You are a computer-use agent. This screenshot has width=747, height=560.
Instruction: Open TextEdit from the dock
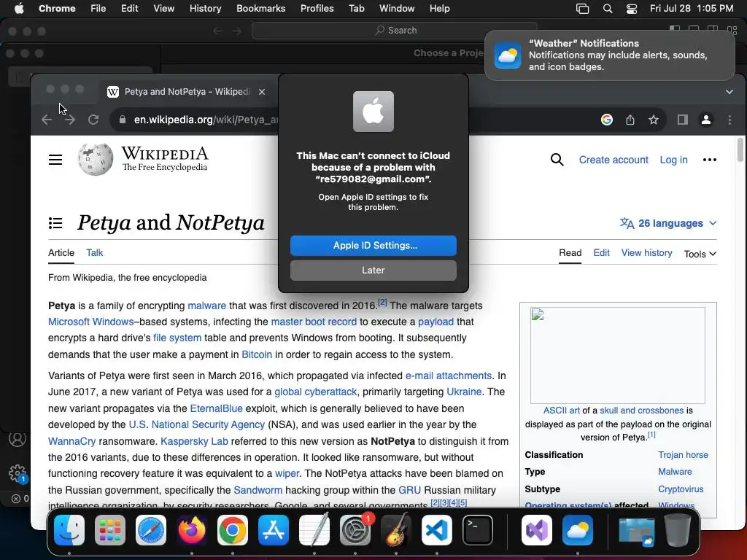[314, 530]
